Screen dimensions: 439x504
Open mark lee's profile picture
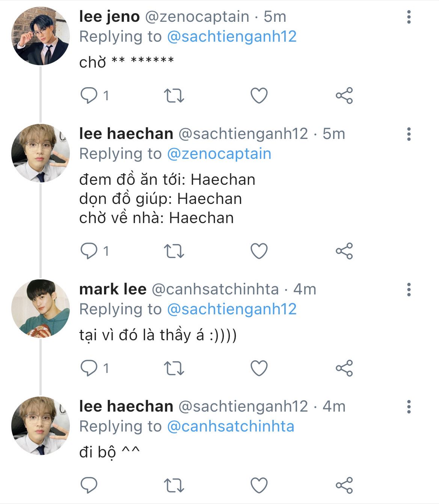[41, 308]
